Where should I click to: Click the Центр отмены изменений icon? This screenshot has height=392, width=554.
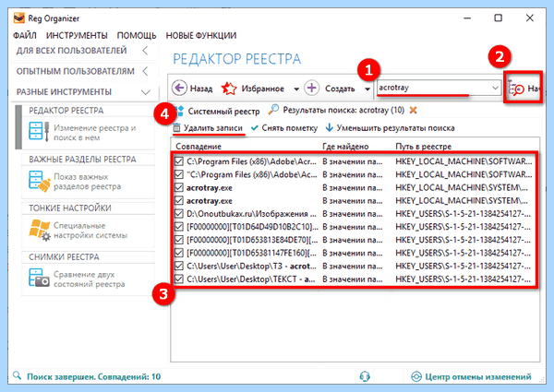416,376
